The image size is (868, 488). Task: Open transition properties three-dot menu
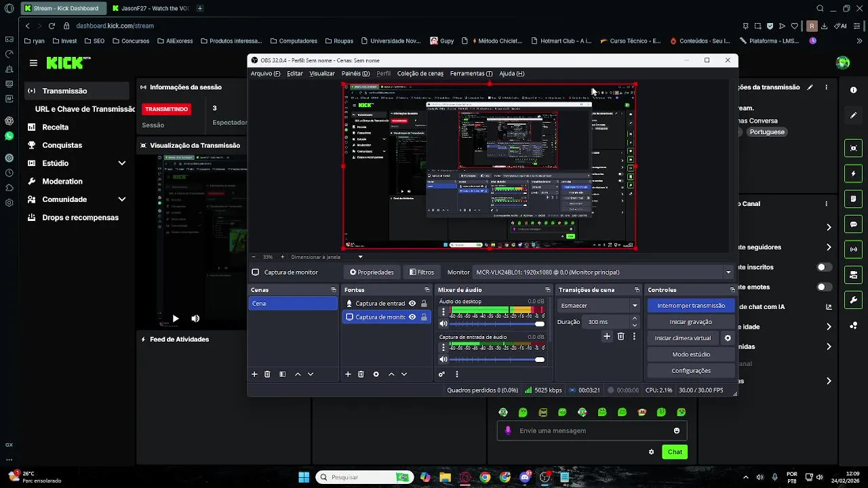(634, 336)
